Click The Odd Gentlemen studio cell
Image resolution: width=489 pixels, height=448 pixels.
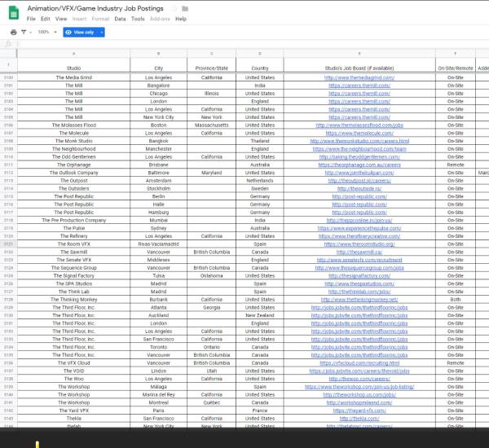[x=73, y=157]
